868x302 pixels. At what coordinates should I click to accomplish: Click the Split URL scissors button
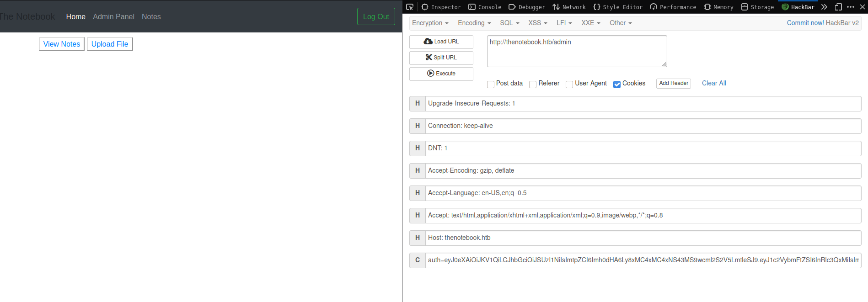[x=441, y=58]
